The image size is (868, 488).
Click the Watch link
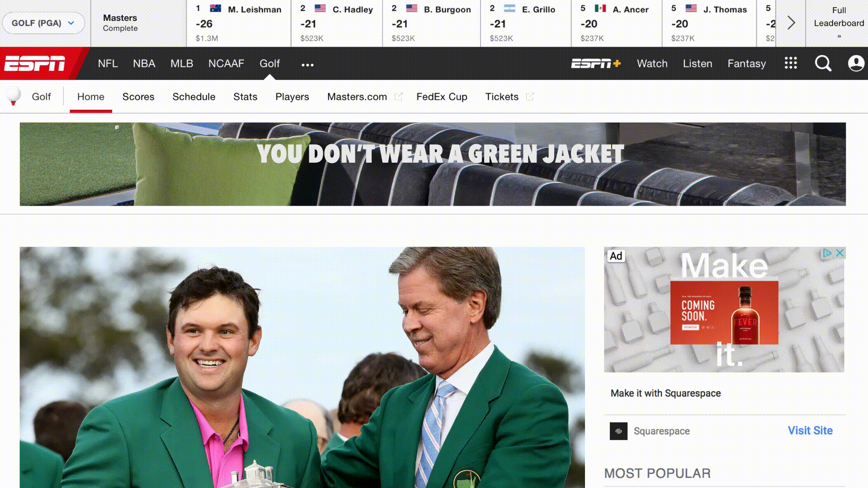click(652, 64)
